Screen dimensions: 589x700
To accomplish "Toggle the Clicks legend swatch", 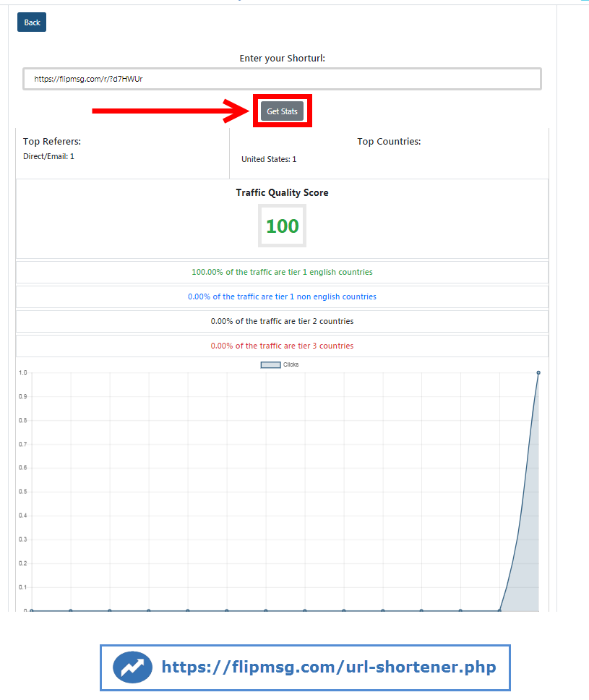I will click(x=270, y=364).
